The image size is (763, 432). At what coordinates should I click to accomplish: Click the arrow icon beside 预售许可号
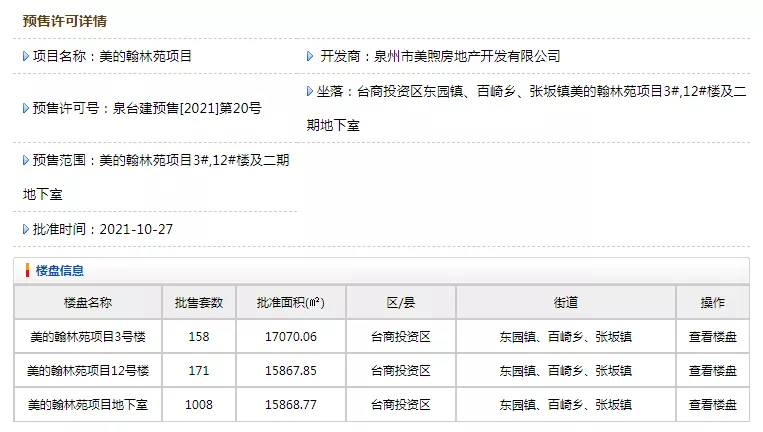point(26,108)
